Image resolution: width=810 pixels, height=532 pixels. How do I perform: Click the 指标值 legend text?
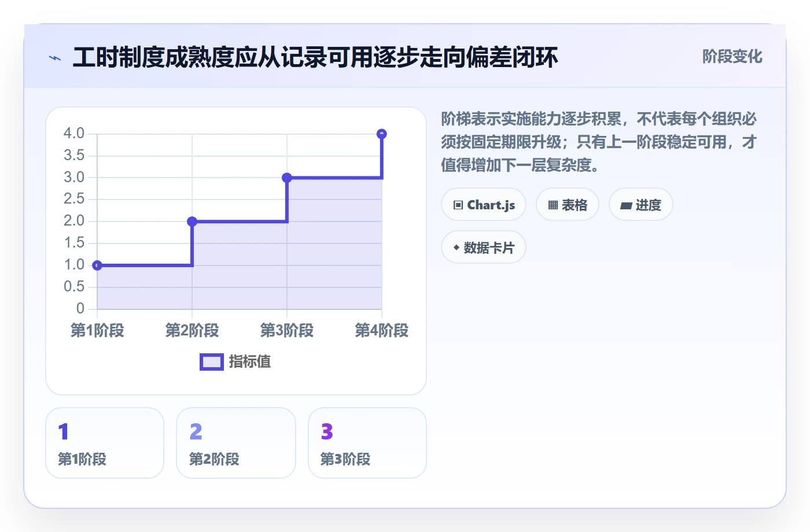click(250, 362)
